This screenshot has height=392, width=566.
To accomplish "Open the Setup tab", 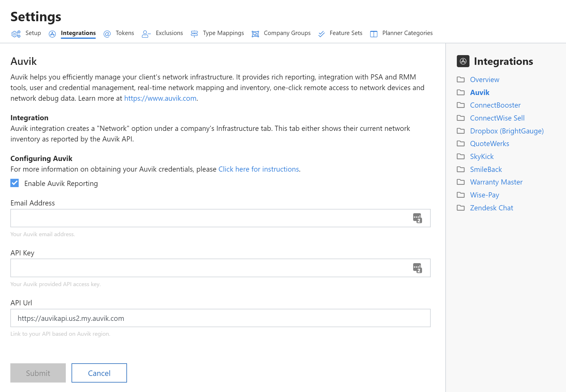I will pos(33,33).
